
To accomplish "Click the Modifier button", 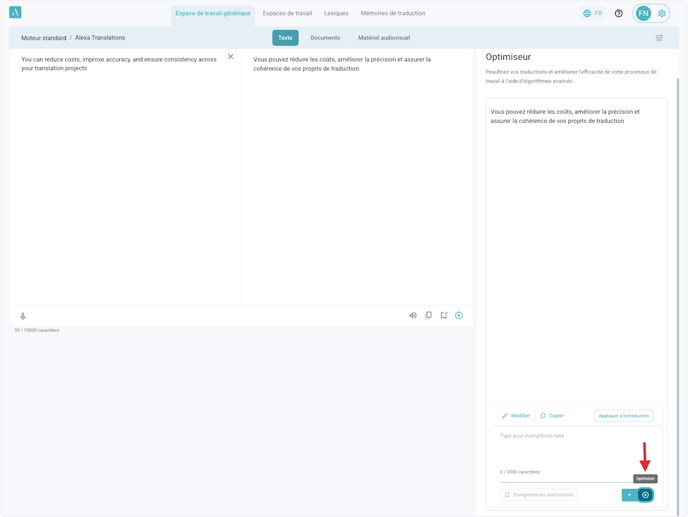I will click(x=516, y=416).
